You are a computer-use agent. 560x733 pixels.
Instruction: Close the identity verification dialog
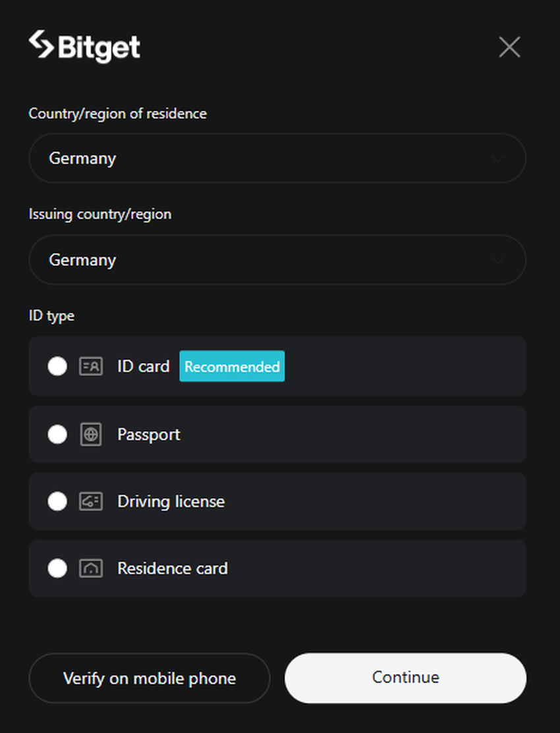tap(509, 47)
